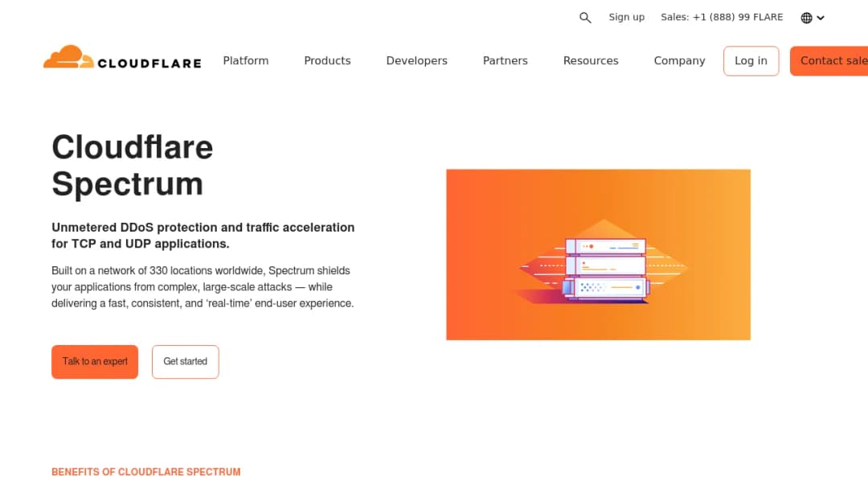Open the Products menu
This screenshot has width=868, height=489.
coord(327,60)
